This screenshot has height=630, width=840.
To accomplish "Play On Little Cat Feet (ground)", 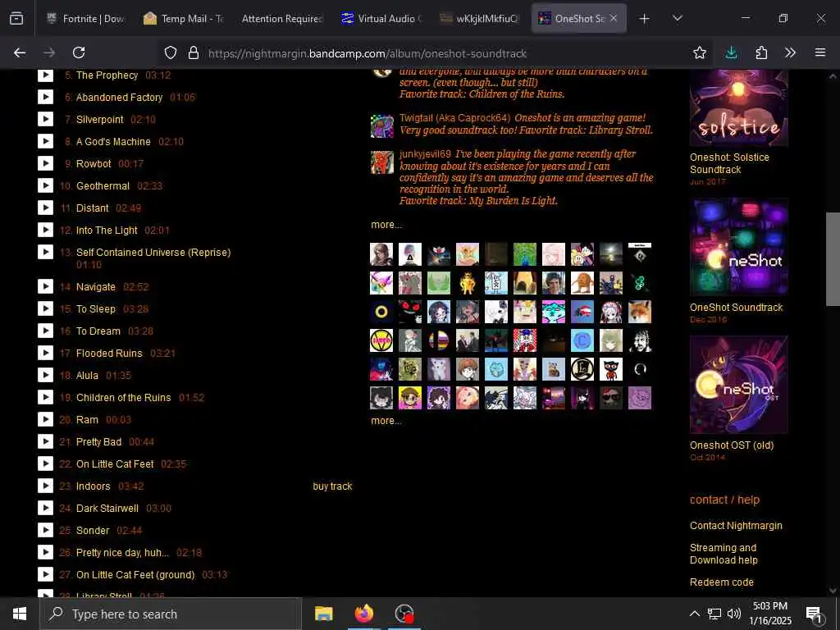I will pyautogui.click(x=46, y=574).
